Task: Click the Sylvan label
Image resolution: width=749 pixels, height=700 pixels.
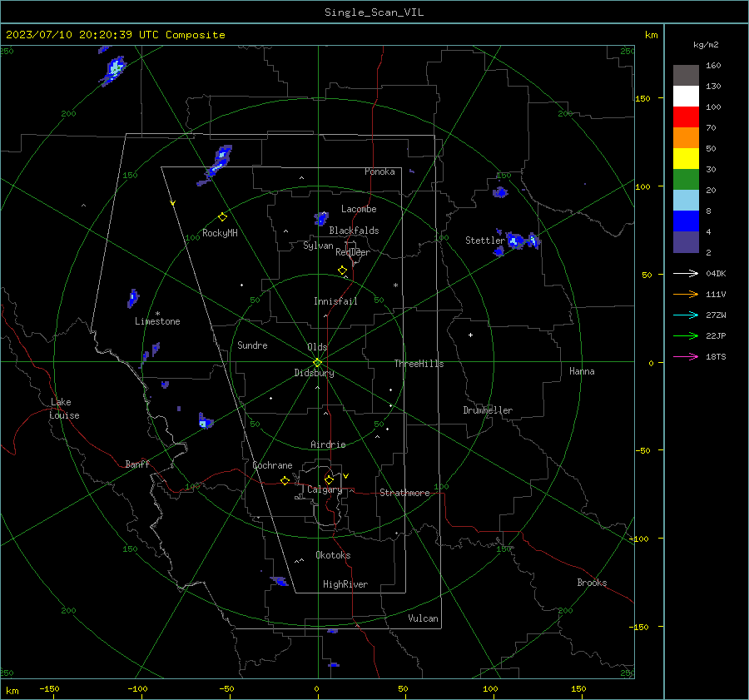Action: (x=318, y=246)
